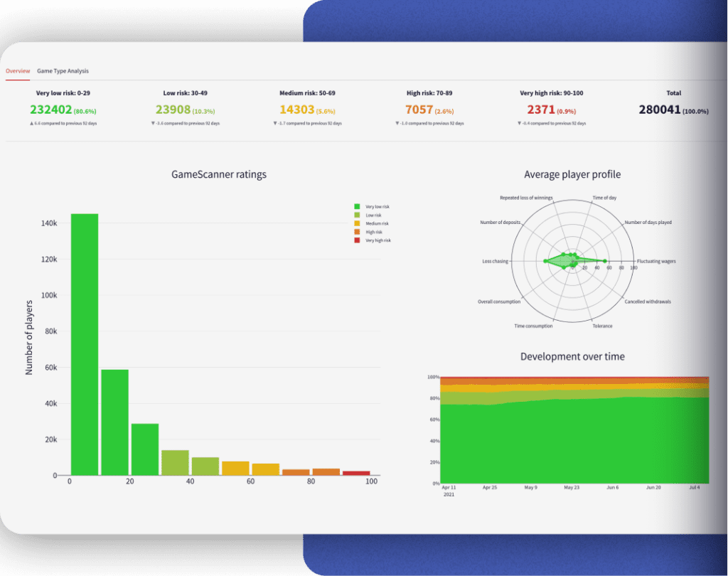Select the Very high risk legend swatch
The width and height of the screenshot is (728, 576).
click(x=357, y=240)
